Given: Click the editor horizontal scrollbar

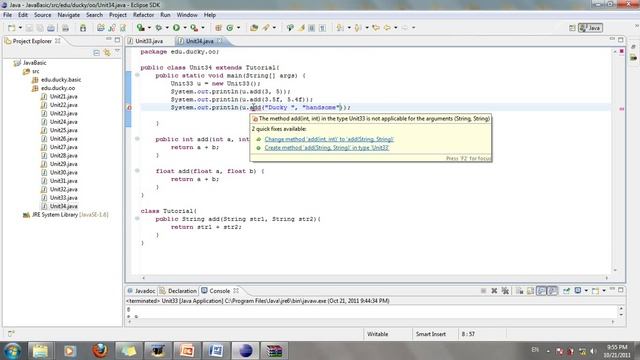Looking at the screenshot, I should pyautogui.click(x=375, y=278).
